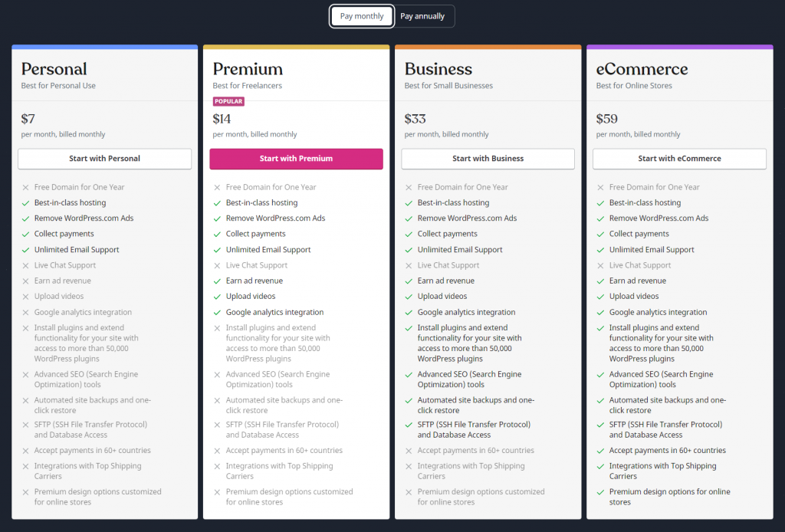Image resolution: width=785 pixels, height=532 pixels.
Task: Toggle the X beside Automated site backups in Personal
Action: (x=25, y=400)
